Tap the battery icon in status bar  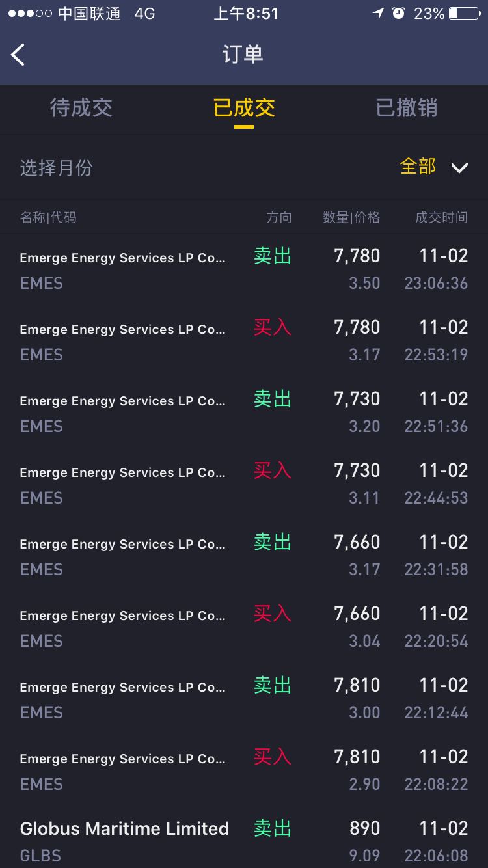(465, 14)
